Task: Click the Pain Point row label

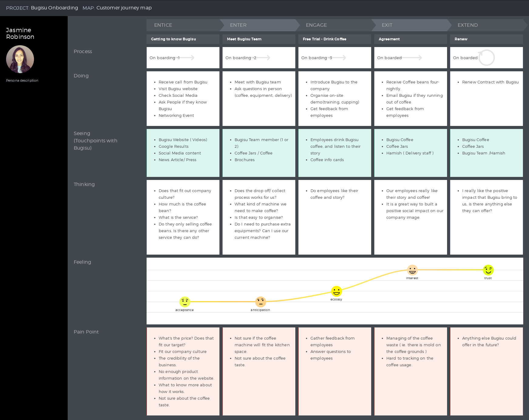Action: (x=86, y=332)
